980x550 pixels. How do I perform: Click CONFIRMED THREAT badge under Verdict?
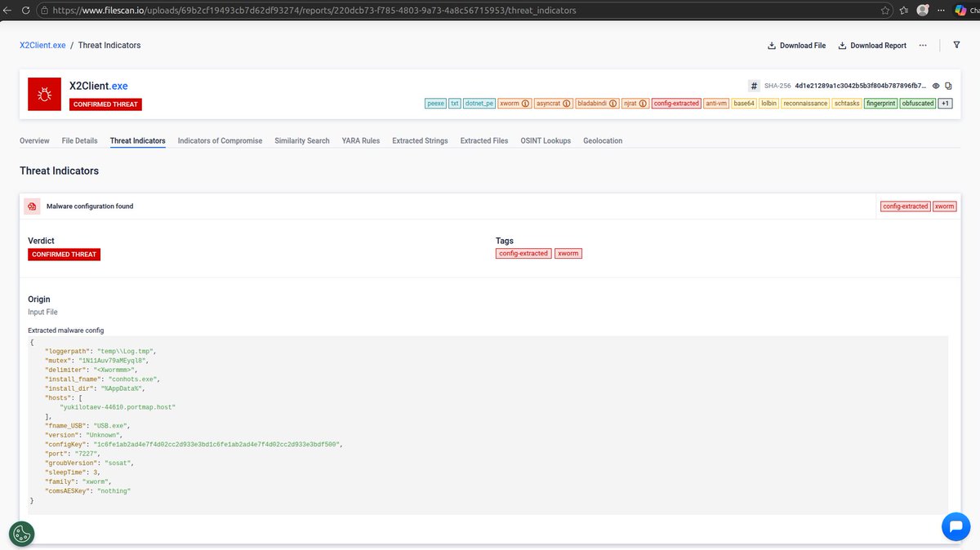(x=65, y=255)
